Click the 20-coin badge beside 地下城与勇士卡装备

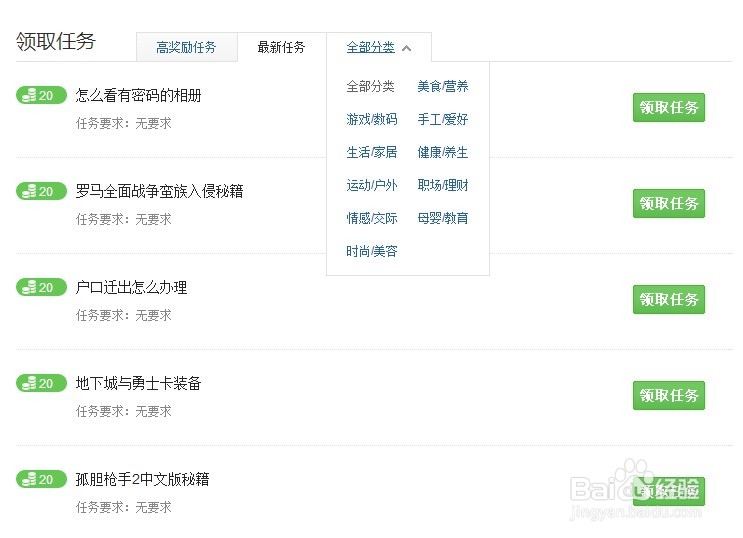click(41, 384)
